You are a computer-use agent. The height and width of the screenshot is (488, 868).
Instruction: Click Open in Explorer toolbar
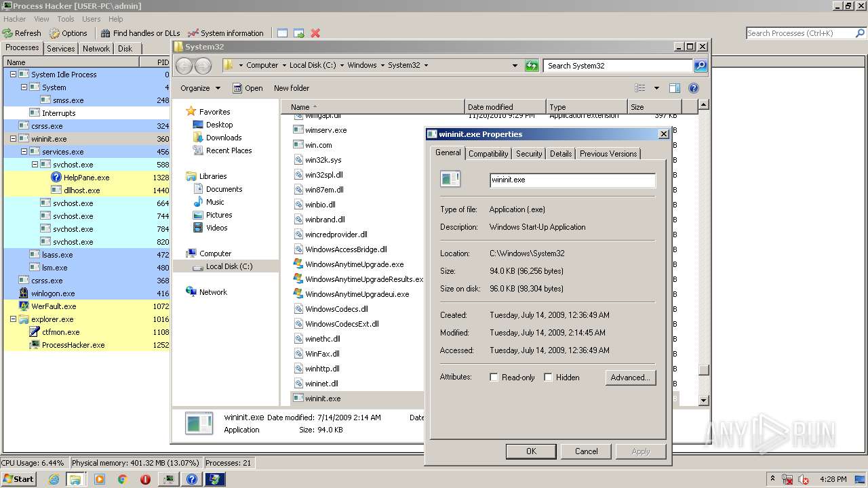point(248,88)
